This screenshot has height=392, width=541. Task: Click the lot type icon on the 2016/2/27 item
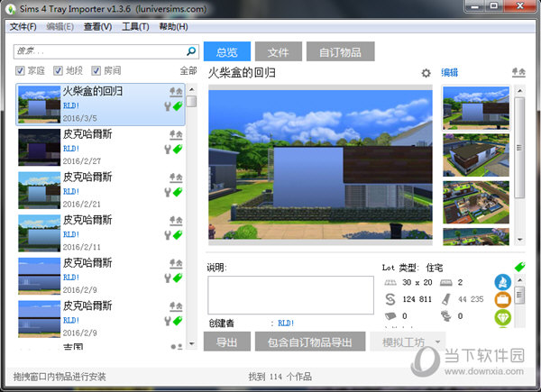(x=176, y=134)
